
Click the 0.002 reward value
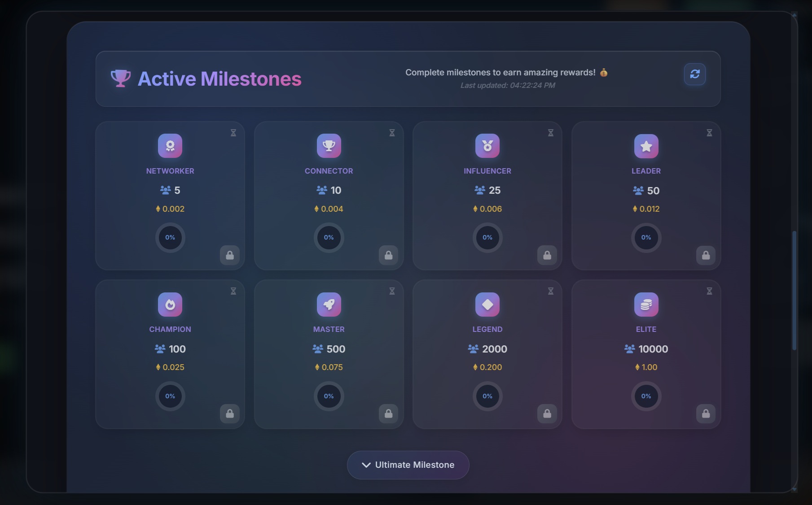click(x=173, y=209)
